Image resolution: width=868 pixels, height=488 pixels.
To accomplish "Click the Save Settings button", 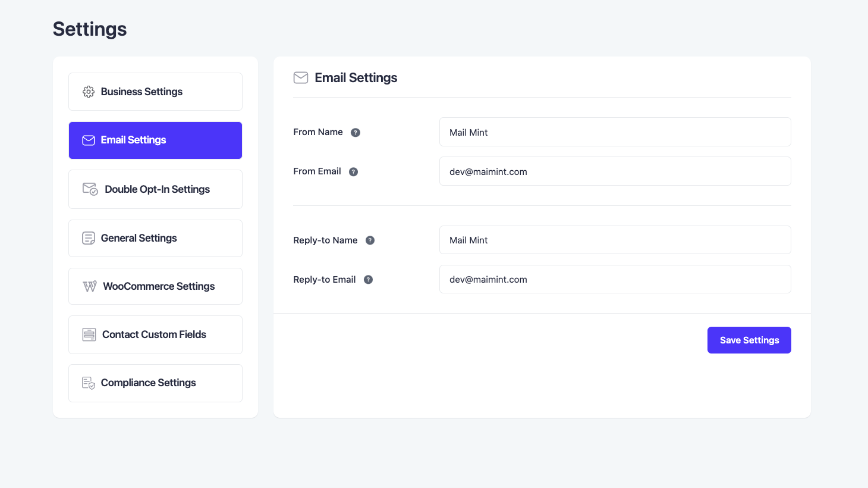I will click(x=749, y=340).
